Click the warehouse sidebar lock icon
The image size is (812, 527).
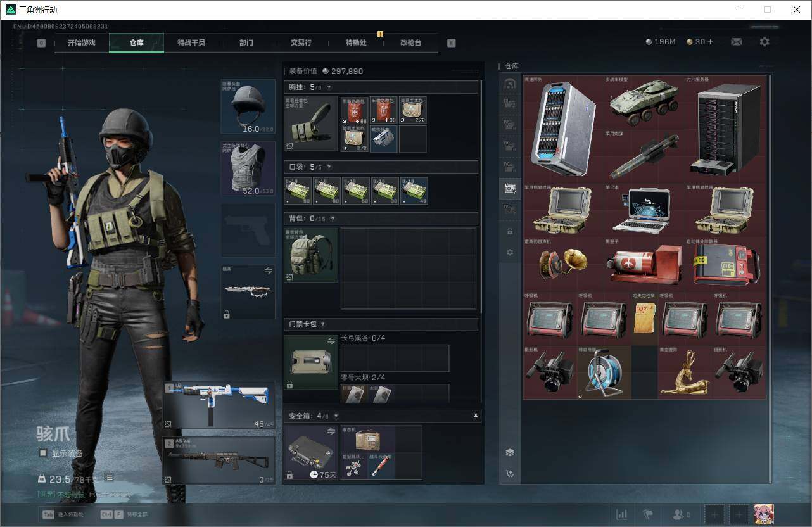tap(510, 232)
